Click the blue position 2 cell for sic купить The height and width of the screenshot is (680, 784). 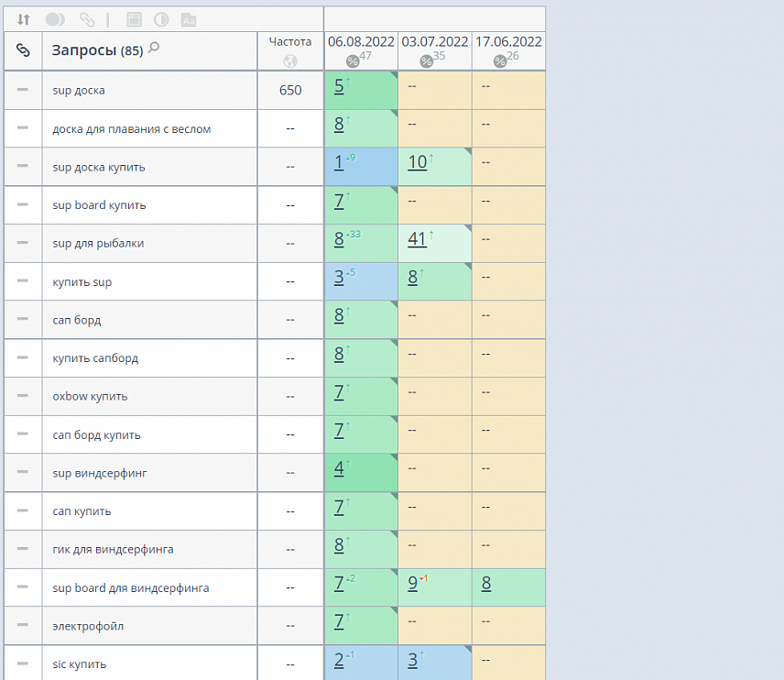pos(361,663)
